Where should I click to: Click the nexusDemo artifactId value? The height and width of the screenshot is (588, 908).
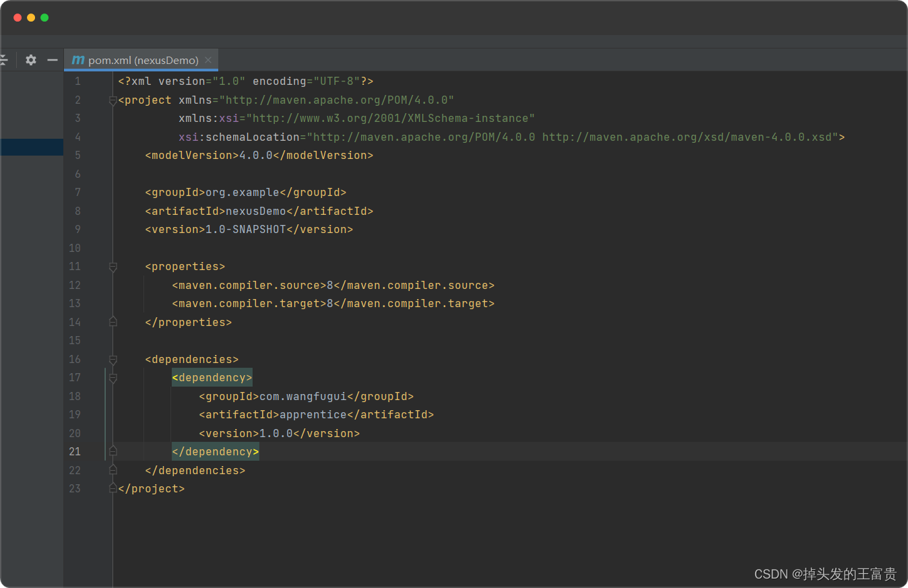pyautogui.click(x=255, y=211)
